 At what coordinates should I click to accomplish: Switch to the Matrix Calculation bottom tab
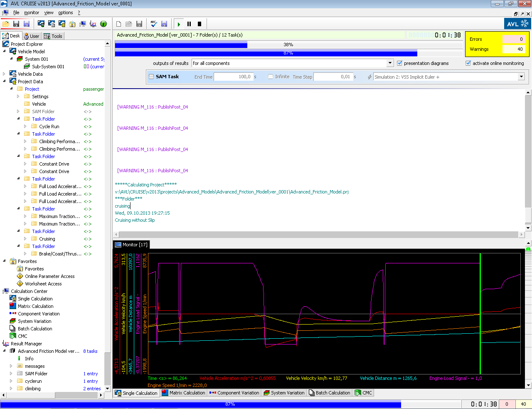(x=183, y=393)
